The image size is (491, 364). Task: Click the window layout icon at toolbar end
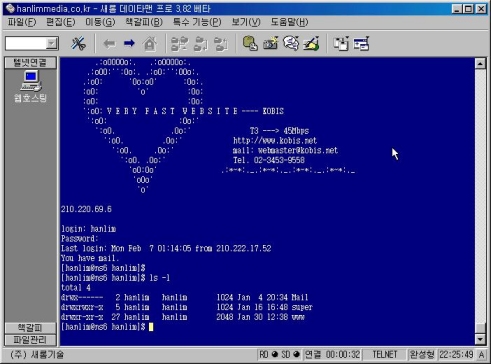point(361,44)
